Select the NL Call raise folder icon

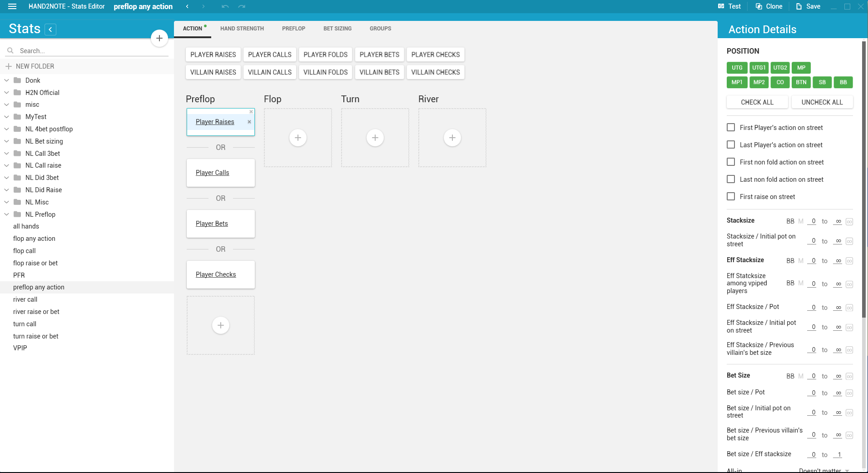tap(17, 165)
